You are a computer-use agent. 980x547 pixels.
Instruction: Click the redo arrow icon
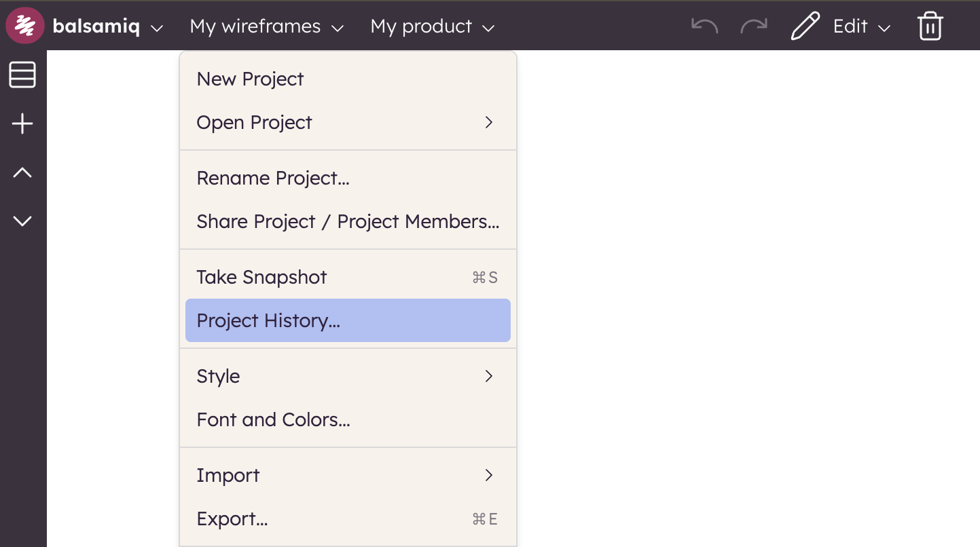[753, 26]
